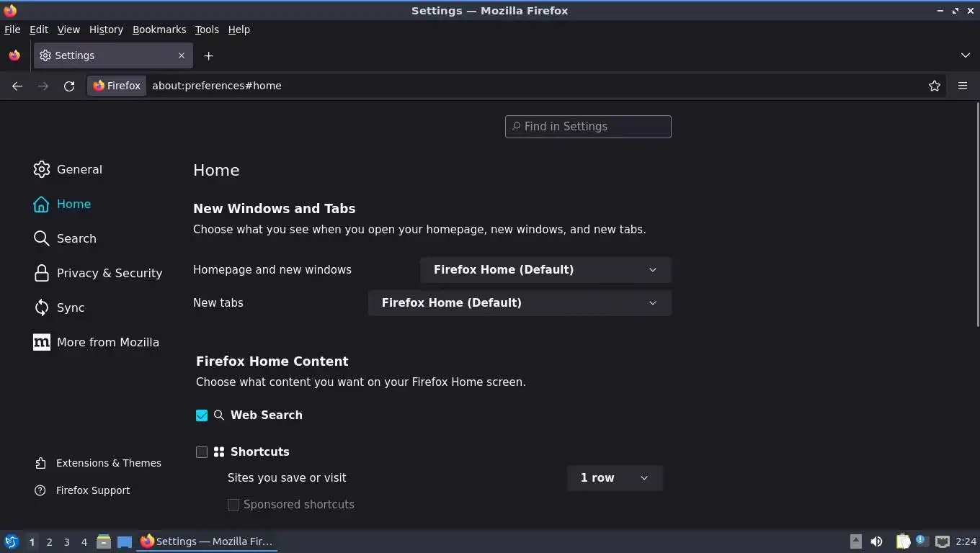Image resolution: width=980 pixels, height=553 pixels.
Task: Reload the current page
Action: (x=69, y=86)
